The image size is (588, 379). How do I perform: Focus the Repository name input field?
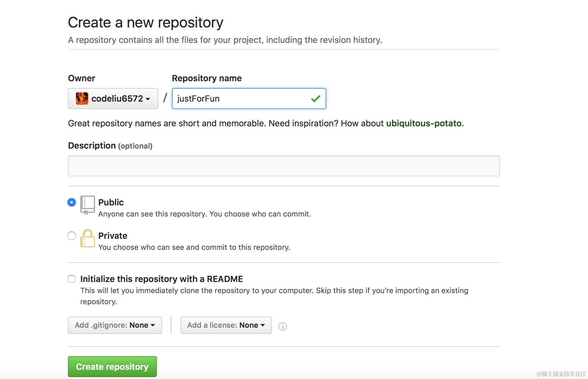(241, 99)
